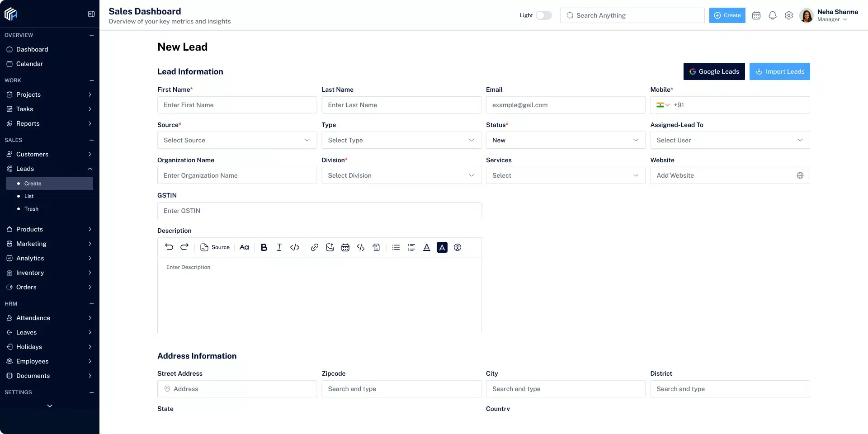Open the heading/text case 'Aa' option
The height and width of the screenshot is (434, 868).
244,247
